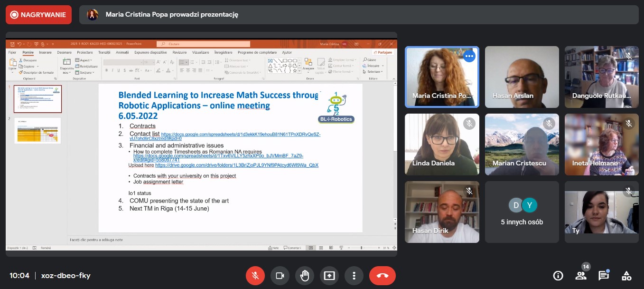This screenshot has height=289, width=644.
Task: Expand the Selectare dropdown
Action: pos(372,72)
